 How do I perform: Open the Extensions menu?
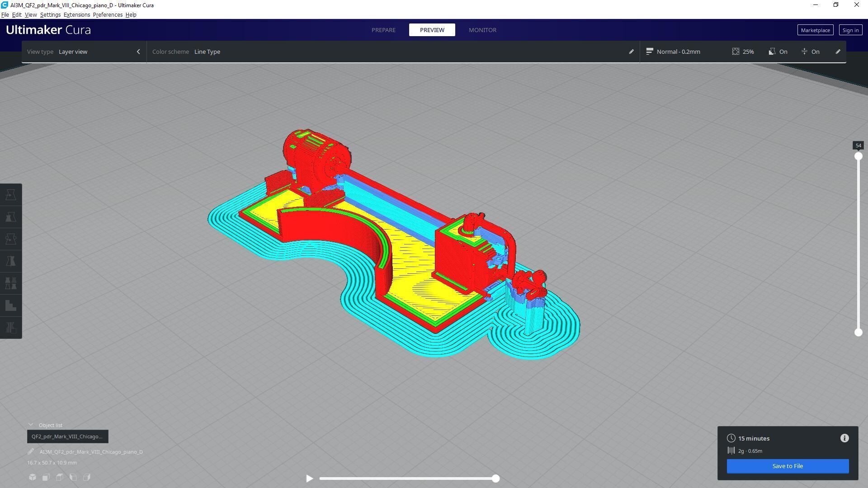point(76,15)
